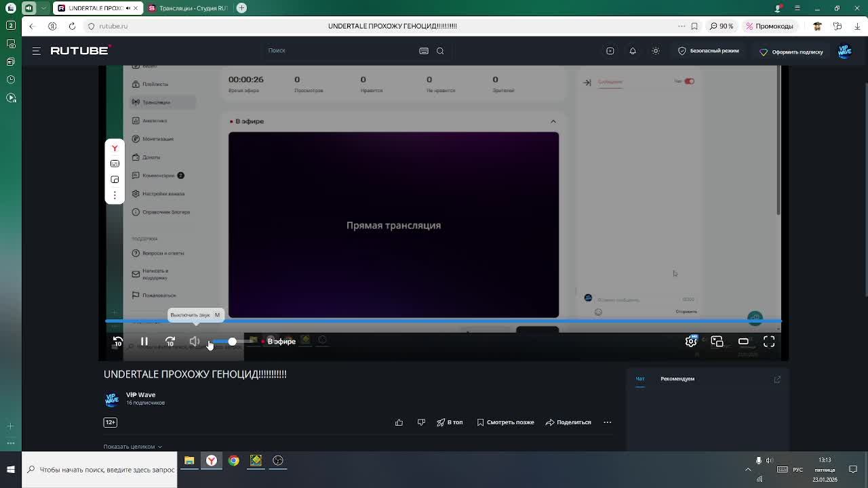868x488 pixels.
Task: Open the tab group dropdown chevron
Action: pos(43,8)
